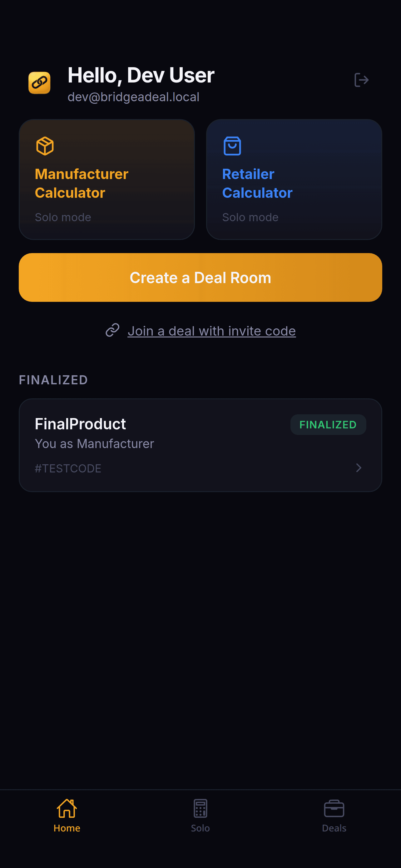Select the Manufacturer Calculator box icon
The image size is (401, 868).
tap(44, 146)
